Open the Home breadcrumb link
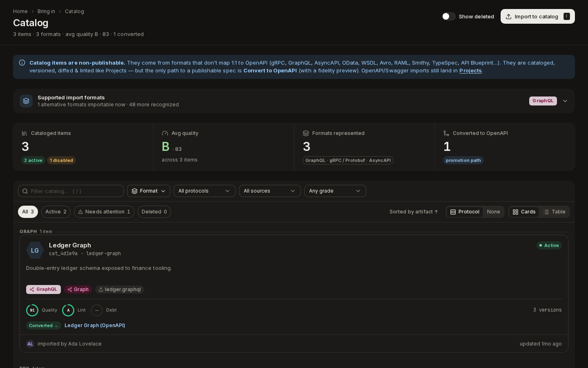588x368 pixels. pos(20,11)
